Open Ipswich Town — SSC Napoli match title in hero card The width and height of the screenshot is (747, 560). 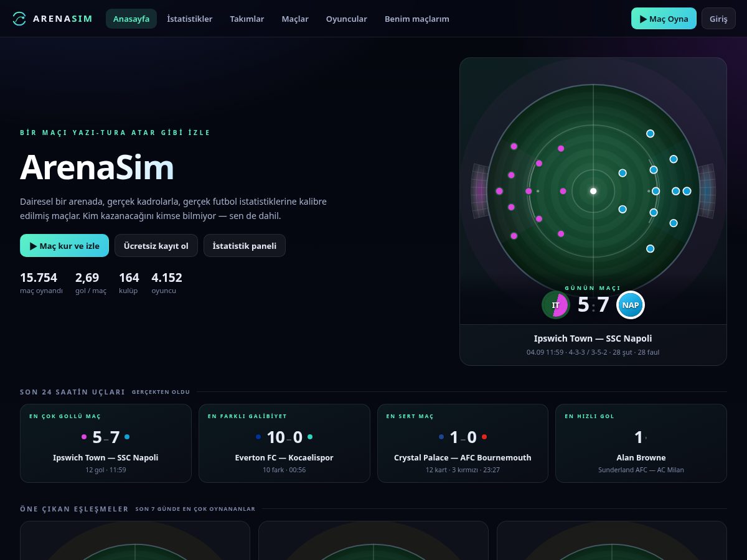(593, 338)
